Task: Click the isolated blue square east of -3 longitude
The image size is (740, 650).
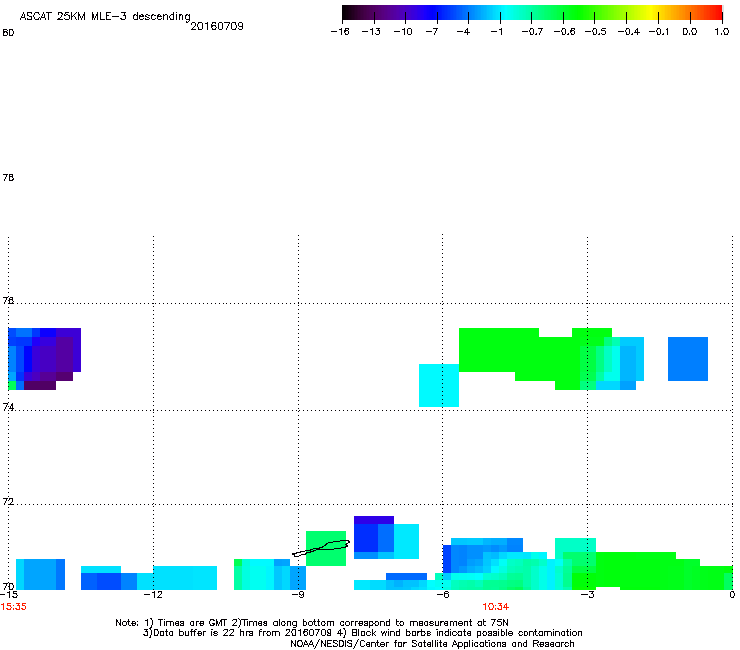Action: click(x=688, y=359)
